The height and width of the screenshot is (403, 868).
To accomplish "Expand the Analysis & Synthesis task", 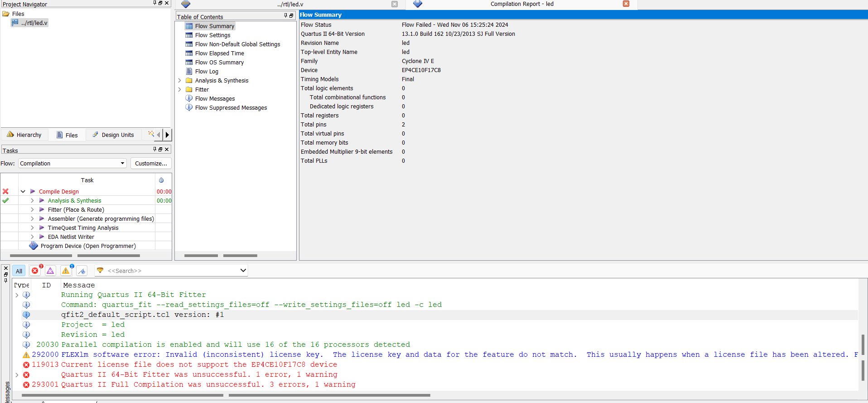I will [x=32, y=200].
